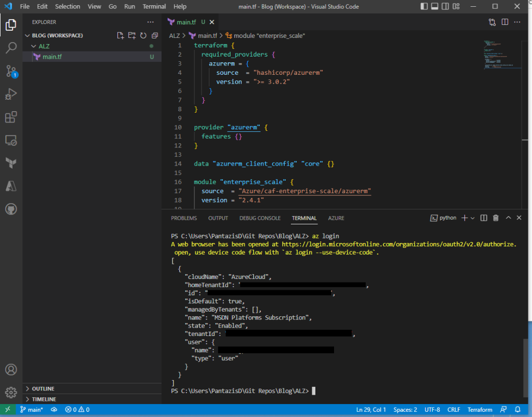Screen dimensions: 532x417
Task: Switch to the PROBLEMS panel tab
Action: pos(184,218)
